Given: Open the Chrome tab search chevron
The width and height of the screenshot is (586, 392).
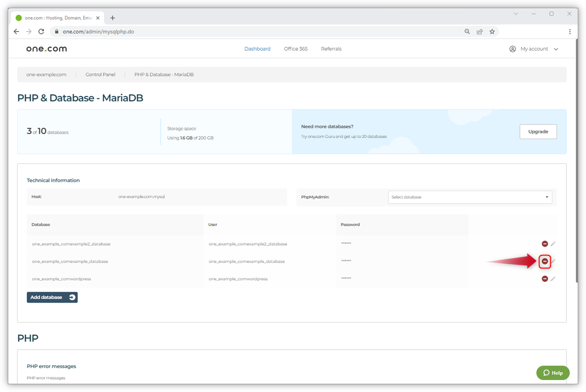Looking at the screenshot, I should [516, 14].
